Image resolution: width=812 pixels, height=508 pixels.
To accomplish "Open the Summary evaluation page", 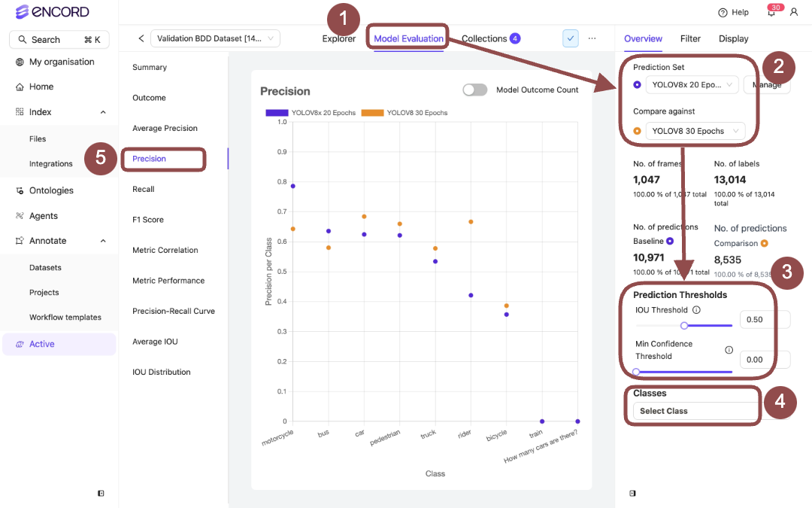I will tap(150, 68).
